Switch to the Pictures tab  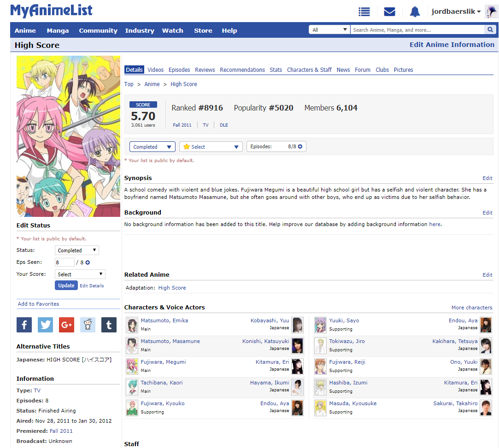coord(403,70)
